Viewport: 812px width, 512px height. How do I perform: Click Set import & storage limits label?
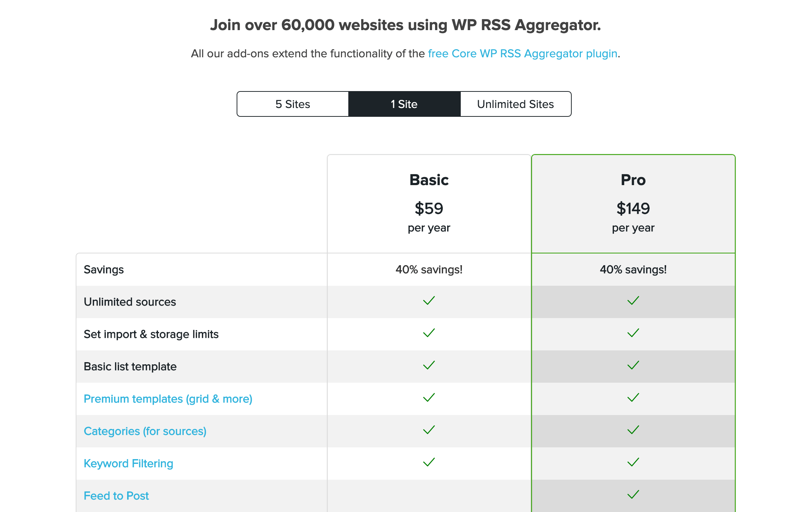pyautogui.click(x=151, y=334)
